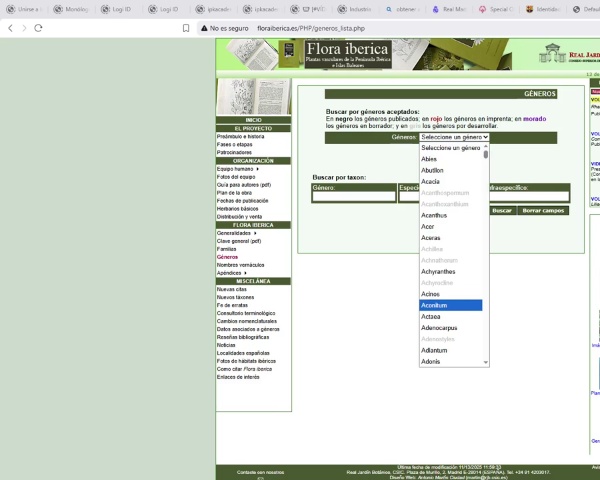Expand the Equipo humano submenu
600x480 pixels.
240,169
